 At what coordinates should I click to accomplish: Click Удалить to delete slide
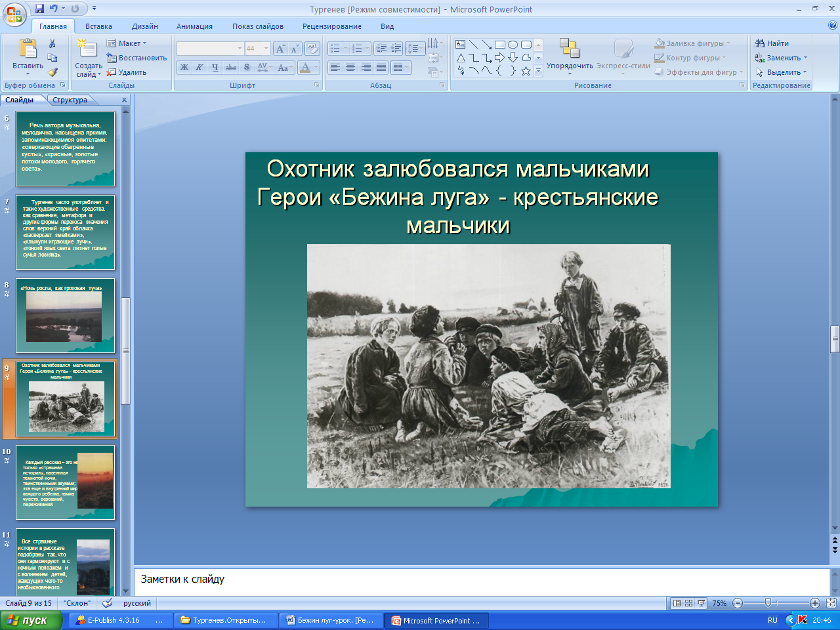coord(127,72)
